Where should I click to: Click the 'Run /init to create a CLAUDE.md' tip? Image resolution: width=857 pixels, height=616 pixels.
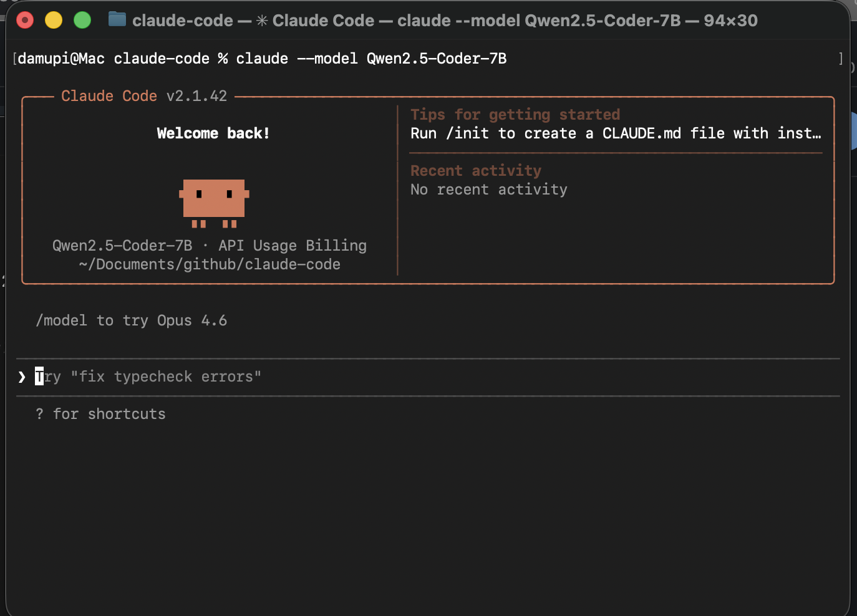616,133
